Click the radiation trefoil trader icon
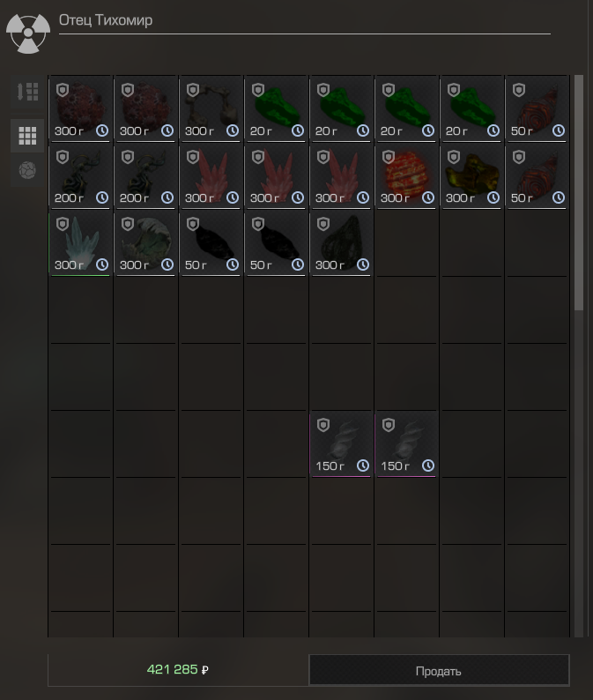593x700 pixels. (x=27, y=33)
